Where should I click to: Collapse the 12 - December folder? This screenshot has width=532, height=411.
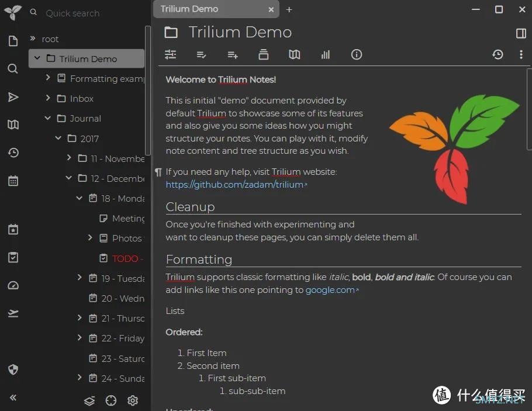(x=69, y=178)
